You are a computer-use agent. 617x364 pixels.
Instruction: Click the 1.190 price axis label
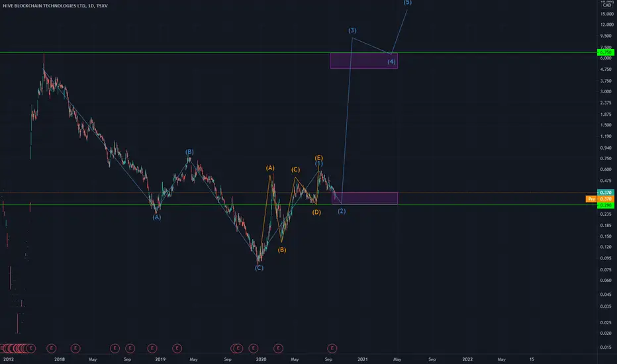point(606,136)
